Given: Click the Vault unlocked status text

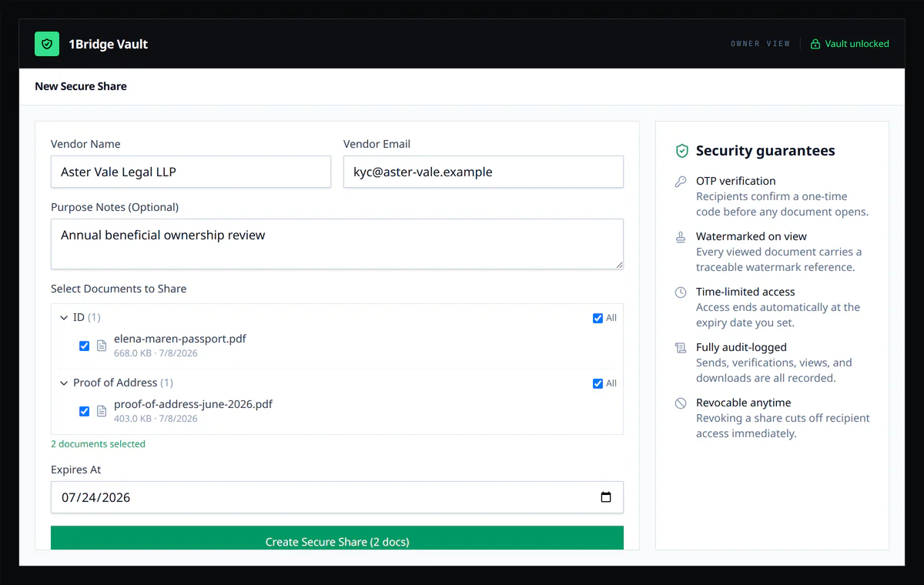Looking at the screenshot, I should point(857,44).
